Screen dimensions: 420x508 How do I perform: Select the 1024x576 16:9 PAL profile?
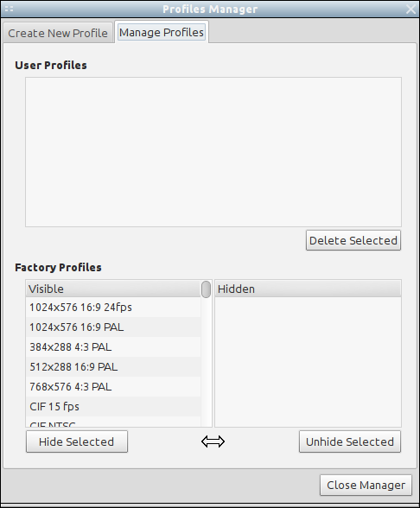coord(113,327)
